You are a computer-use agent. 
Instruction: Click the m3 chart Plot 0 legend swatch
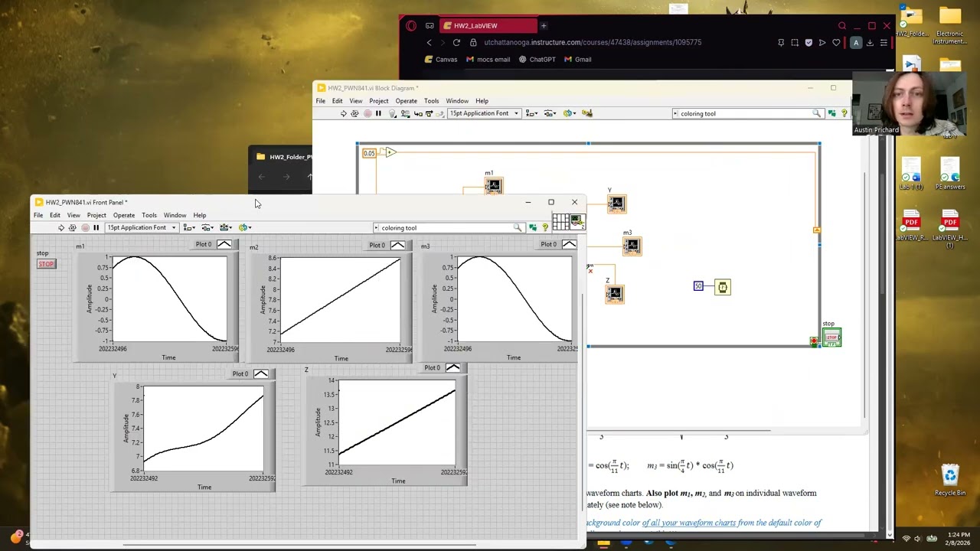(x=569, y=245)
